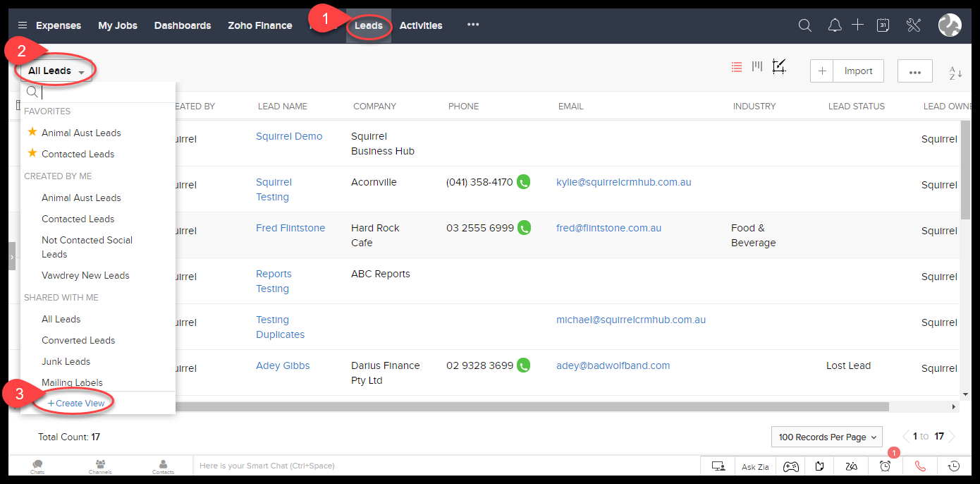Open Channels in the bottom bar

tap(100, 466)
